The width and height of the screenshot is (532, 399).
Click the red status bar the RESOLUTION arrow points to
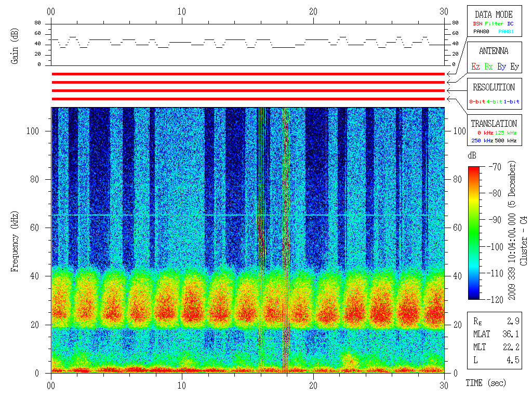[248, 90]
